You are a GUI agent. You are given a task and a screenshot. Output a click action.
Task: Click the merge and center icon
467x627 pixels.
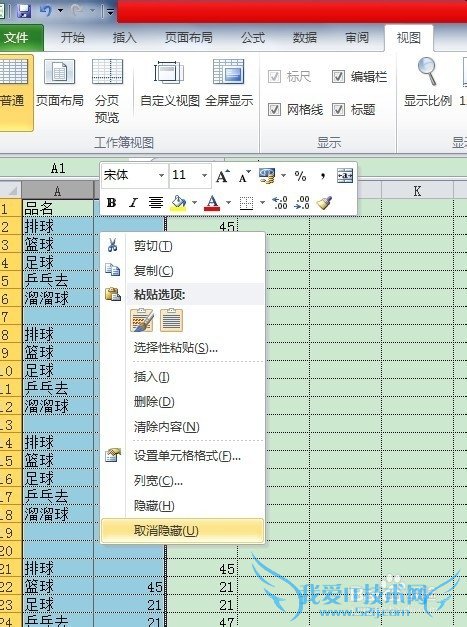pyautogui.click(x=345, y=176)
